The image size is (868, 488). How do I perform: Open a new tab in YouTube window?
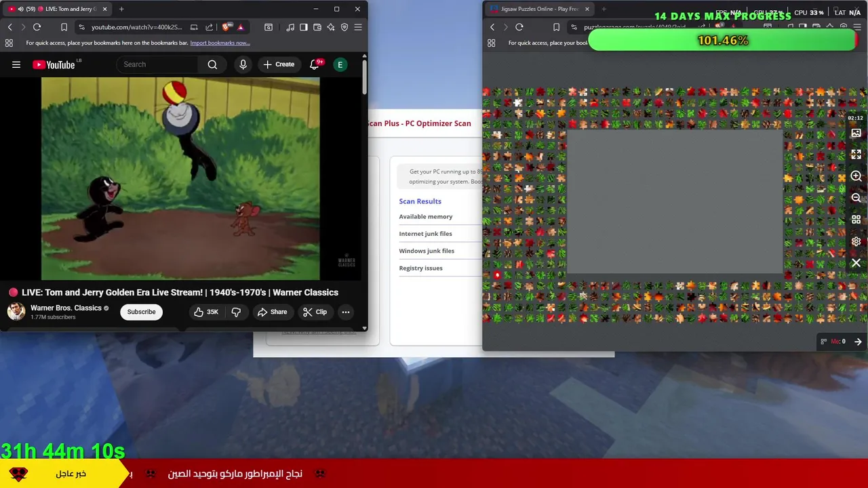(121, 9)
